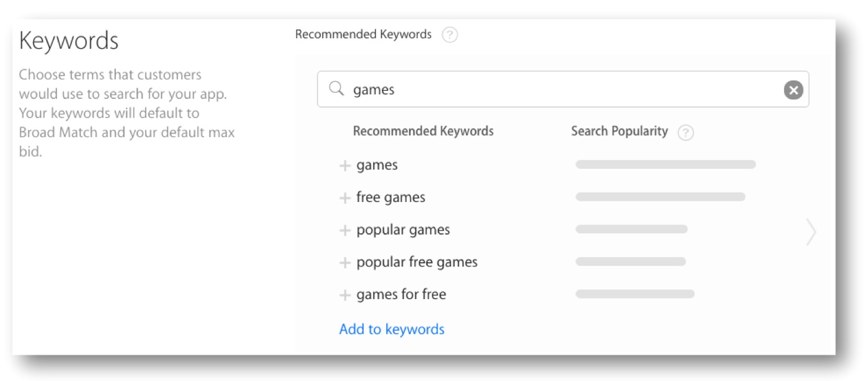The width and height of the screenshot is (868, 381).
Task: Focus the keyword search input field
Action: coord(563,89)
